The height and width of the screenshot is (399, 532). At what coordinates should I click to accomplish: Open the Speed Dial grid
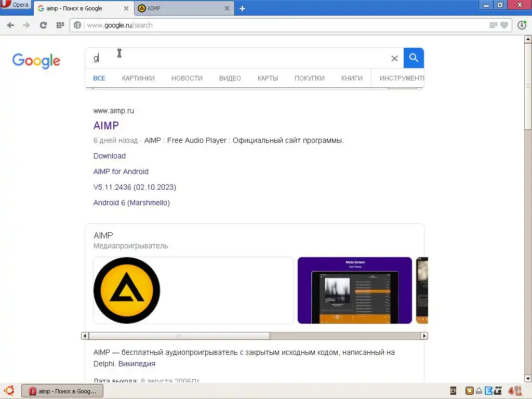point(60,25)
